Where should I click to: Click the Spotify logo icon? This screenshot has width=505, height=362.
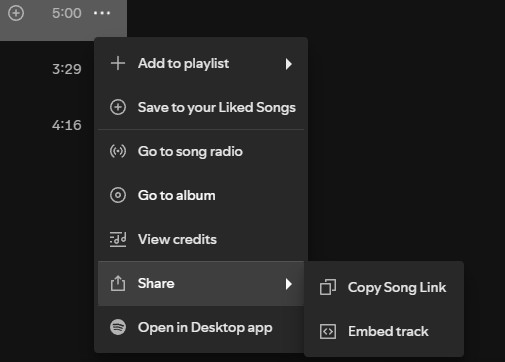[118, 327]
